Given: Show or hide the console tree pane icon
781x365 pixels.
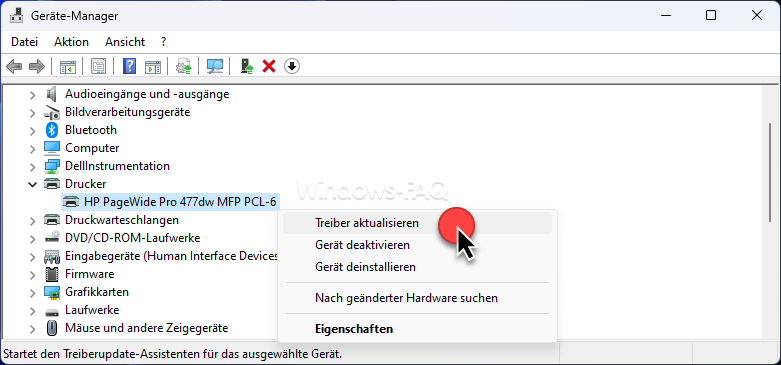Looking at the screenshot, I should tap(67, 66).
